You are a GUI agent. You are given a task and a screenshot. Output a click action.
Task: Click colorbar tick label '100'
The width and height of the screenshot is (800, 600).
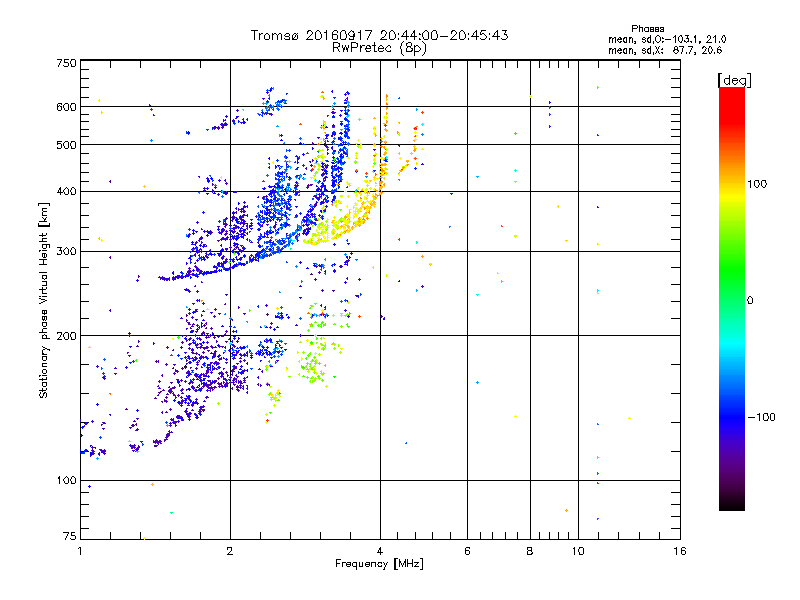(x=757, y=184)
